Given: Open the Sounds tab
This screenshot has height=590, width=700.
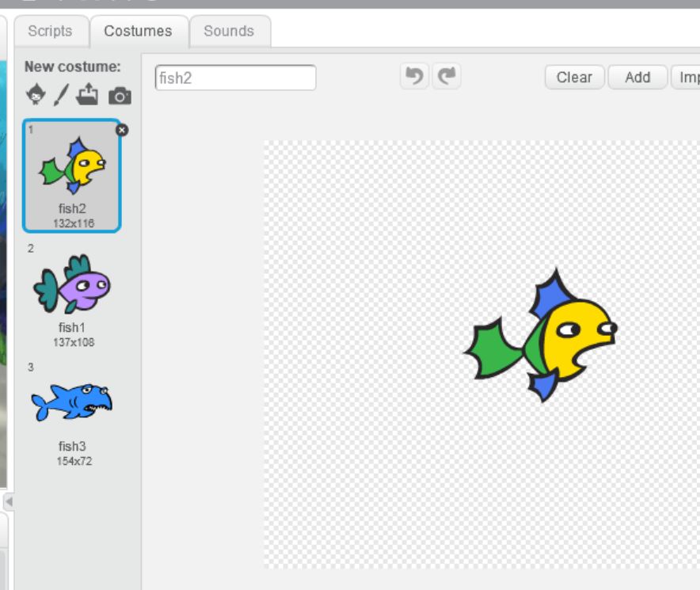Looking at the screenshot, I should (229, 31).
